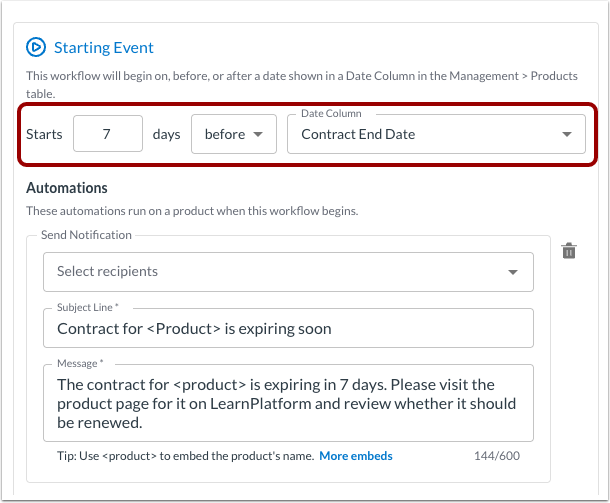Click the "Starts" label
610x503 pixels.
coord(44,134)
